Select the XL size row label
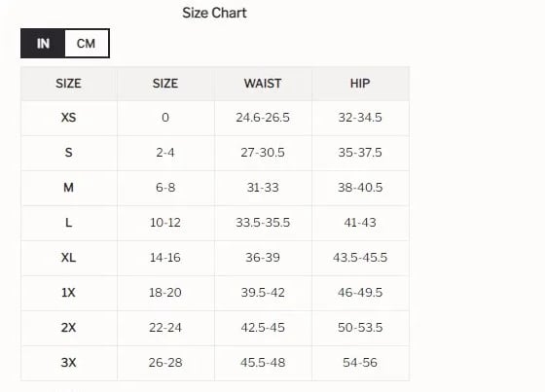The height and width of the screenshot is (392, 545). (x=68, y=258)
